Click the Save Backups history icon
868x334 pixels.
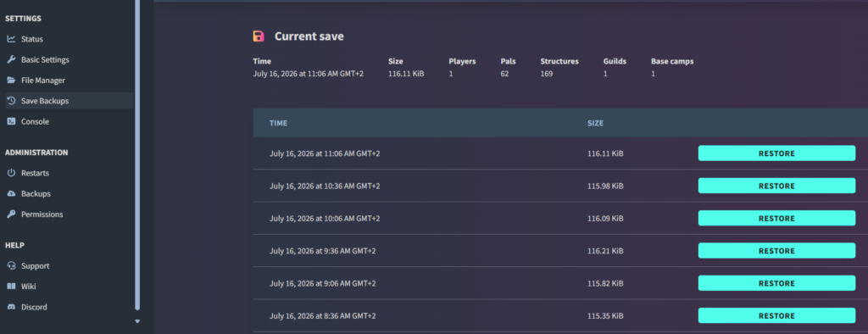[x=11, y=101]
